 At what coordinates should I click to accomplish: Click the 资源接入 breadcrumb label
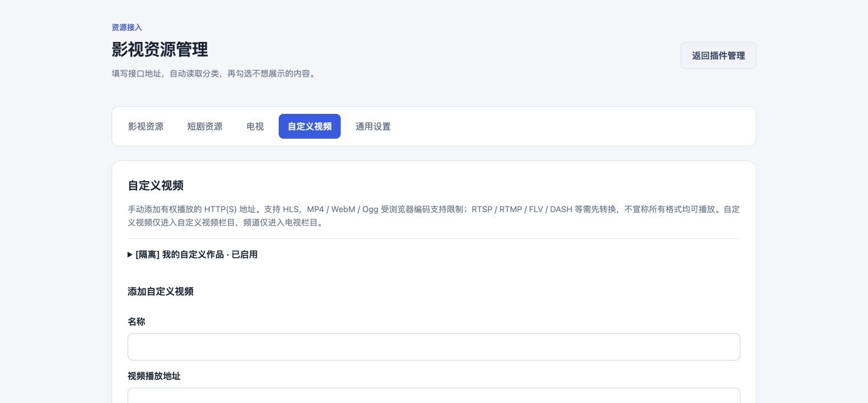pyautogui.click(x=127, y=28)
